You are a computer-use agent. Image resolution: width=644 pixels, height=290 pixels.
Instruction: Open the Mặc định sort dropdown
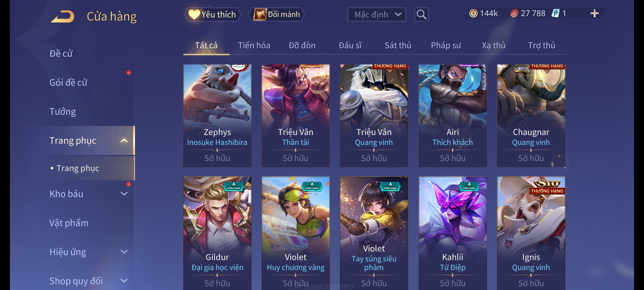tap(376, 15)
